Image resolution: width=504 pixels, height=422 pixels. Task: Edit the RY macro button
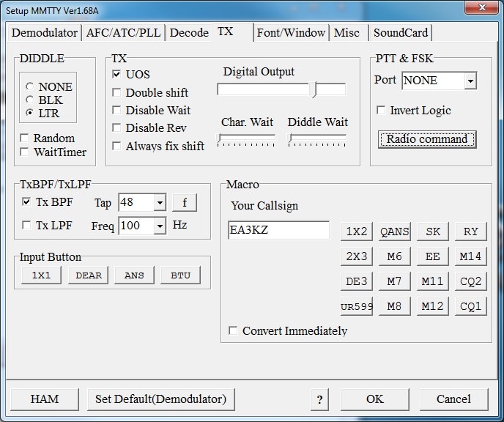click(x=471, y=231)
